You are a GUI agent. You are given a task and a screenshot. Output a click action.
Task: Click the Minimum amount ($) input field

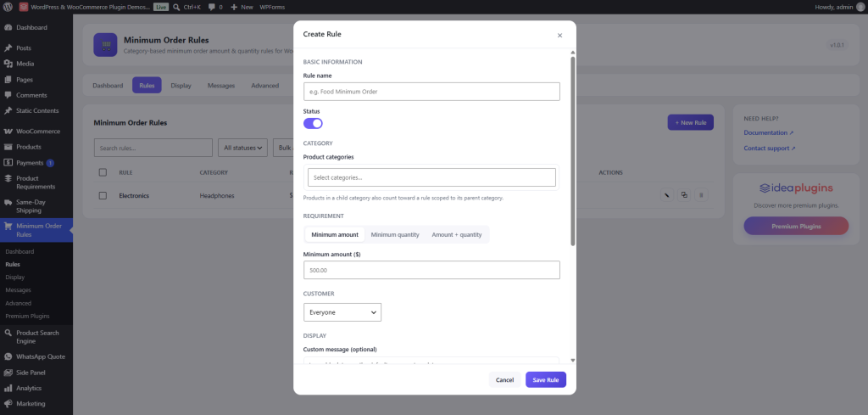point(431,270)
